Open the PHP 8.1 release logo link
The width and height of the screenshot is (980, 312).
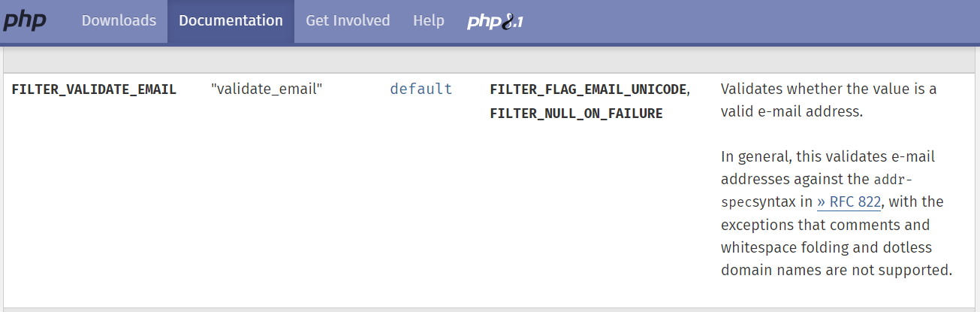pos(495,21)
